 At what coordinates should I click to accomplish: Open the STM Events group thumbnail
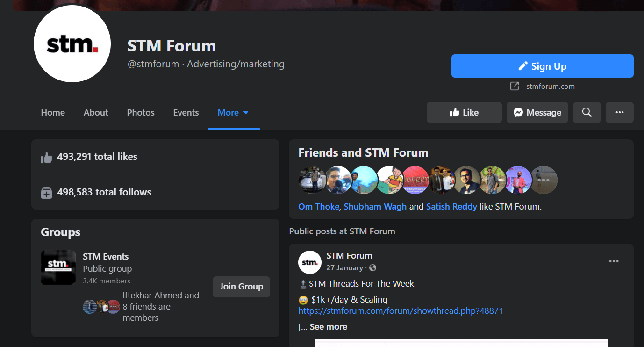(58, 267)
